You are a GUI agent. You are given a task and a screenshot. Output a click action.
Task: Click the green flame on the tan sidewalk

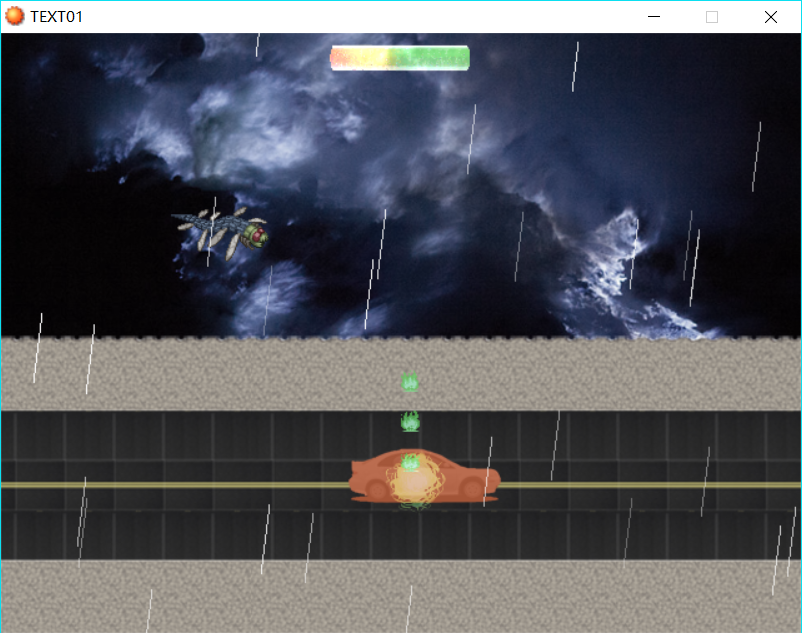tap(410, 381)
